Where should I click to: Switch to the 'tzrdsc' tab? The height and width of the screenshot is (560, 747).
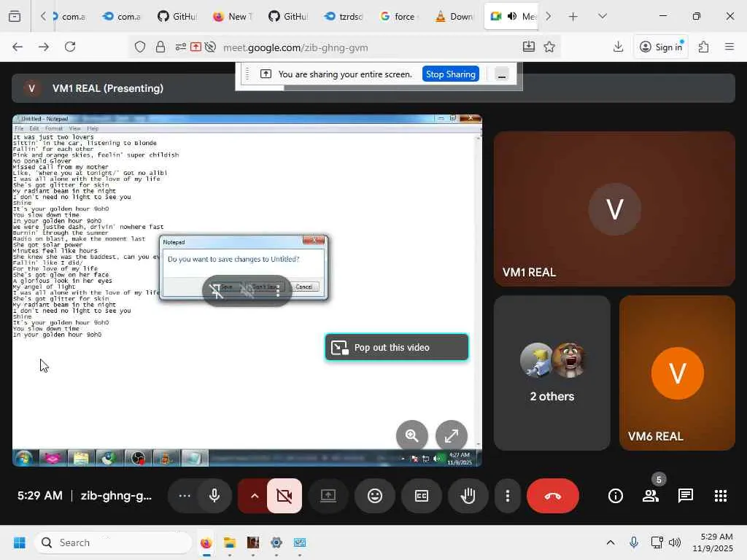[x=344, y=16]
